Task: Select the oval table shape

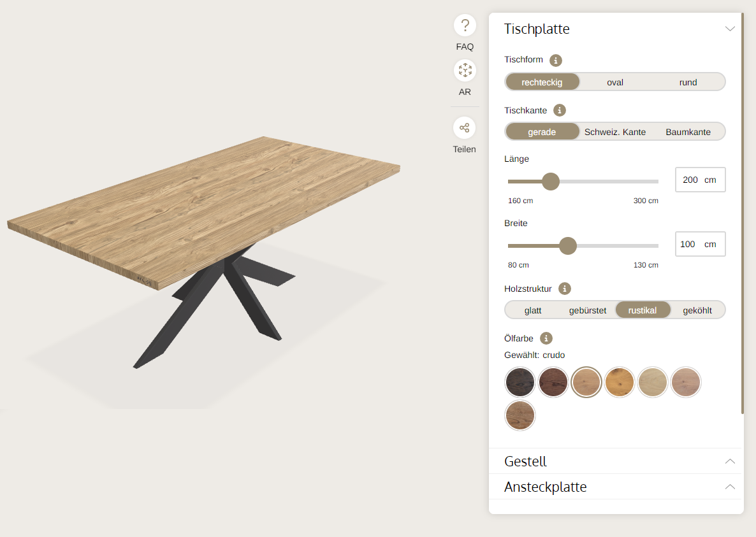Action: click(614, 82)
